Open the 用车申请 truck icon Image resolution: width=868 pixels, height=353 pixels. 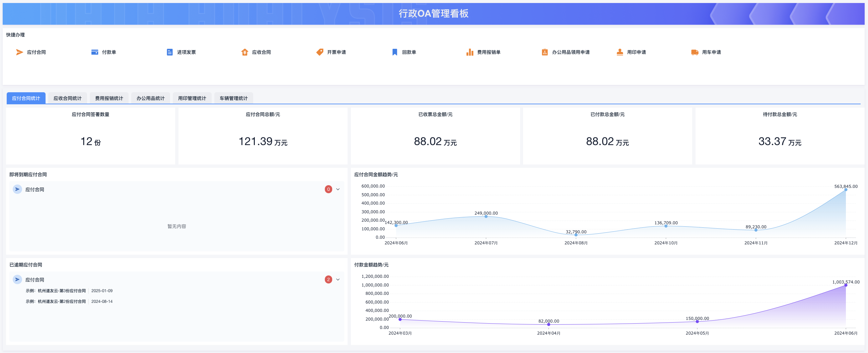click(x=695, y=52)
